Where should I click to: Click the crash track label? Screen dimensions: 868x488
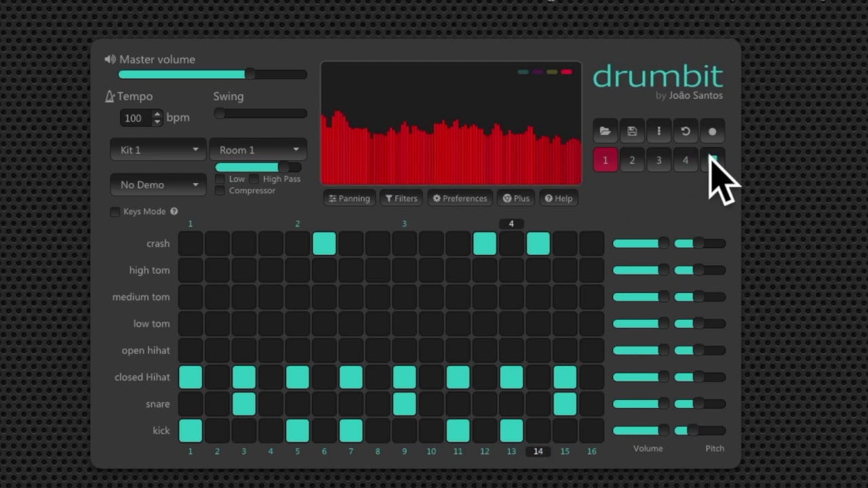click(158, 243)
